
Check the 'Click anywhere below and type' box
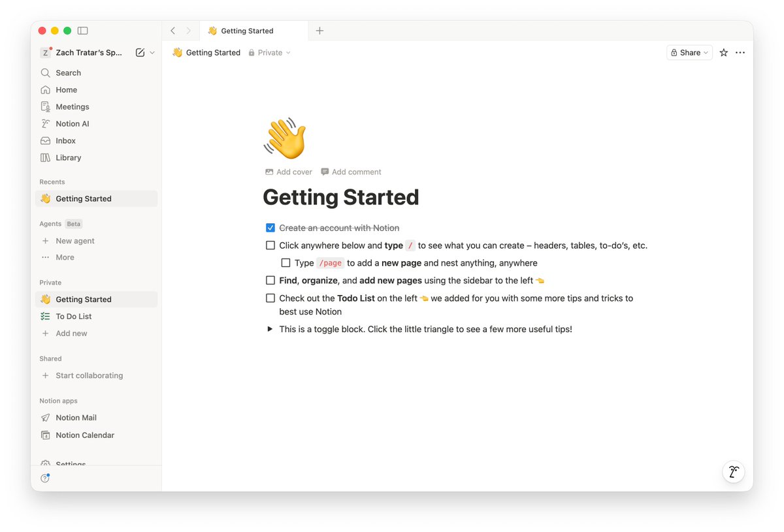(x=270, y=245)
